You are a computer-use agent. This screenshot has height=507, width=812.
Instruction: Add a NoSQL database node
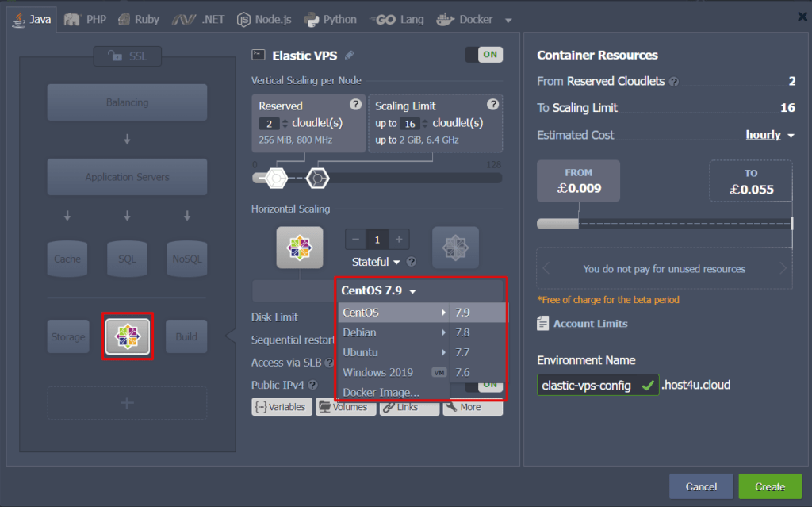pyautogui.click(x=187, y=258)
